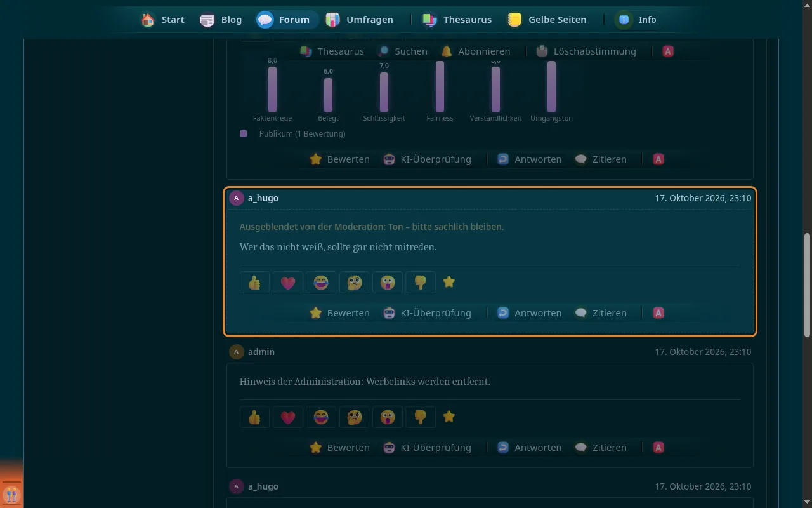Viewport: 812px width, 508px height.
Task: Open Thesaurus in top navigation bar
Action: (457, 20)
